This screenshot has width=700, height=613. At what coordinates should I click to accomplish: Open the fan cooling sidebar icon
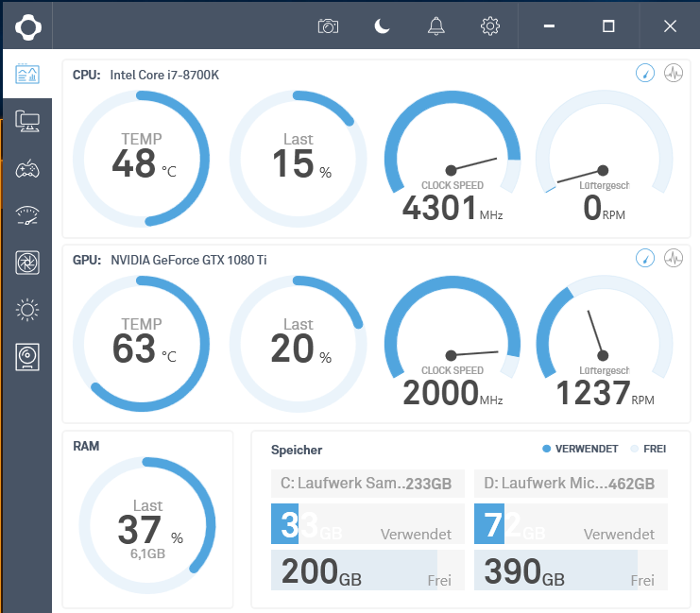27,263
